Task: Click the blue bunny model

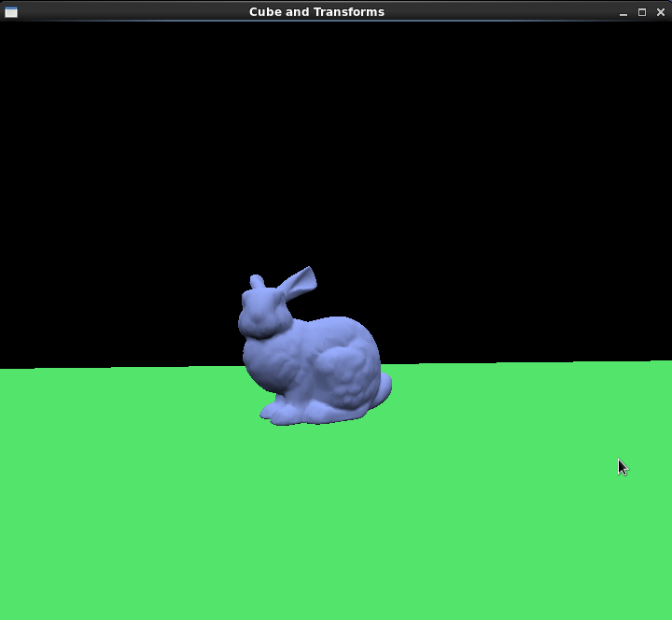Action: coord(315,346)
